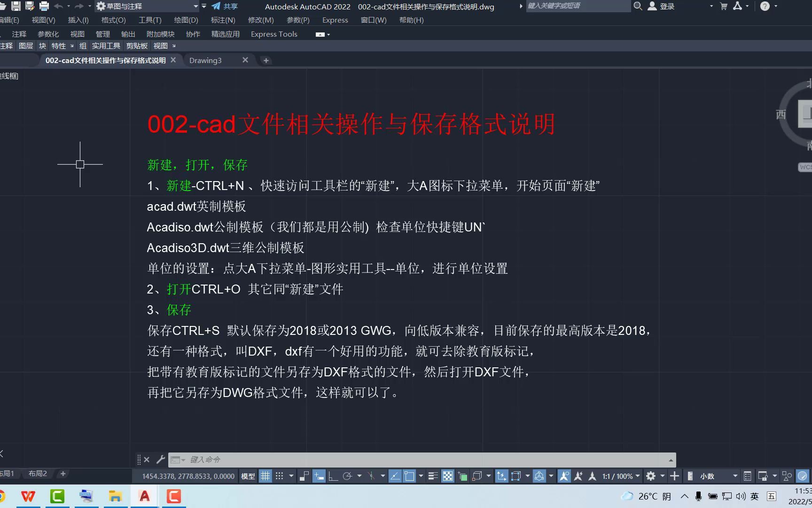Click the Help question mark icon
This screenshot has width=812, height=508.
click(765, 6)
